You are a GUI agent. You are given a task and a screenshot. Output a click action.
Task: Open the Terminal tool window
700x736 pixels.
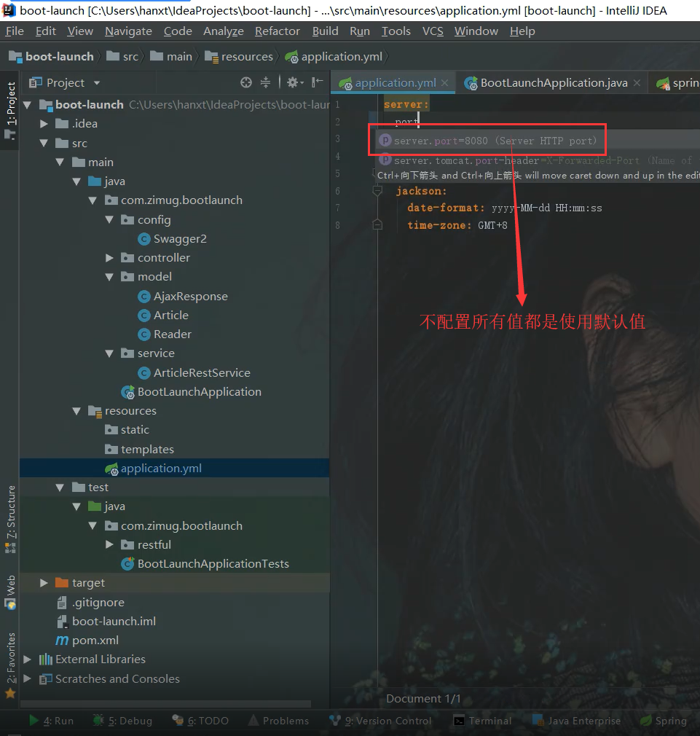pyautogui.click(x=482, y=721)
